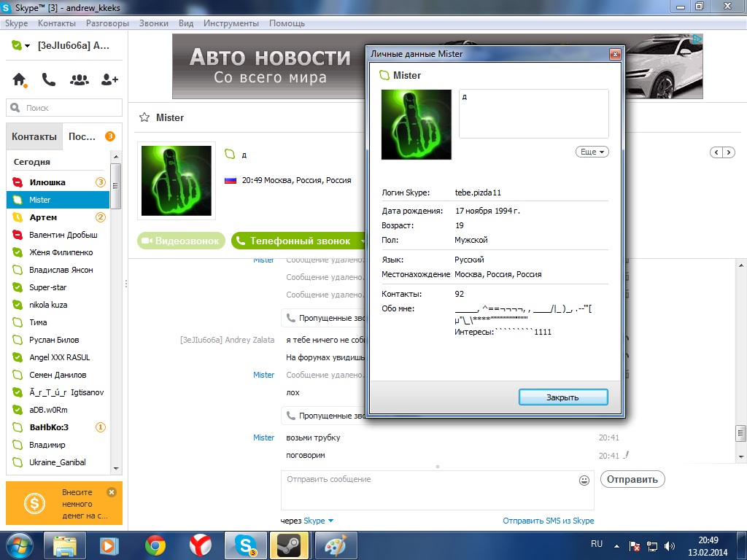Screen dimensions: 747x560
Task: Open Google Chrome from taskbar
Action: click(155, 545)
